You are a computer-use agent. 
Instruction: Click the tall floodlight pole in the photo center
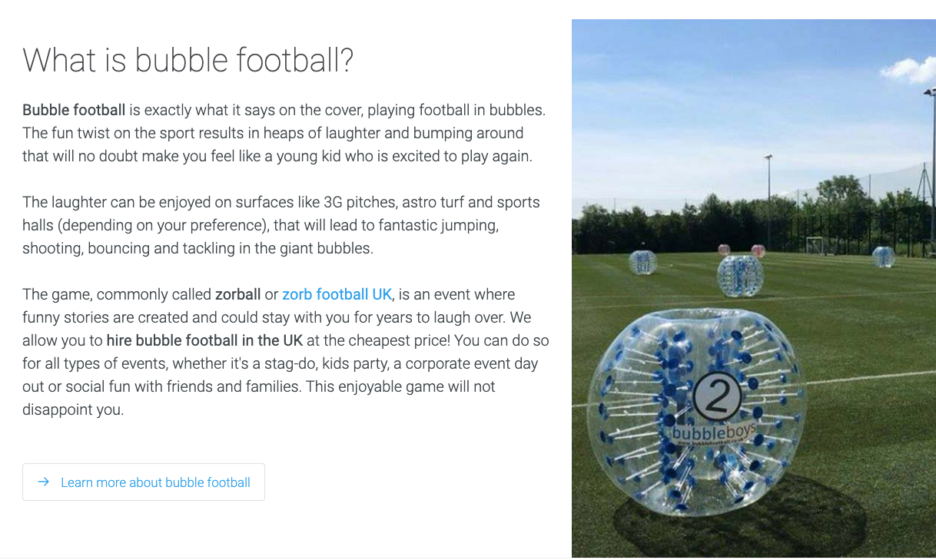coord(768,201)
